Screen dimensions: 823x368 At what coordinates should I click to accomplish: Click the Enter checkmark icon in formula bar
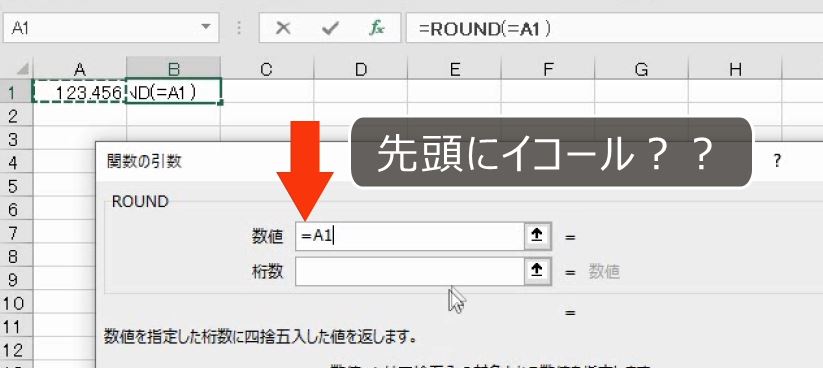(330, 28)
